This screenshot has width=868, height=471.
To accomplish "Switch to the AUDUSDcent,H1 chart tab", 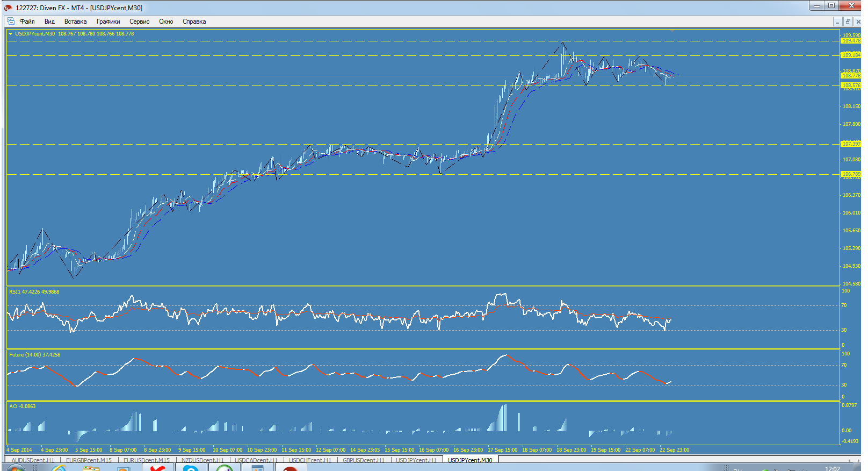I will (x=33, y=460).
